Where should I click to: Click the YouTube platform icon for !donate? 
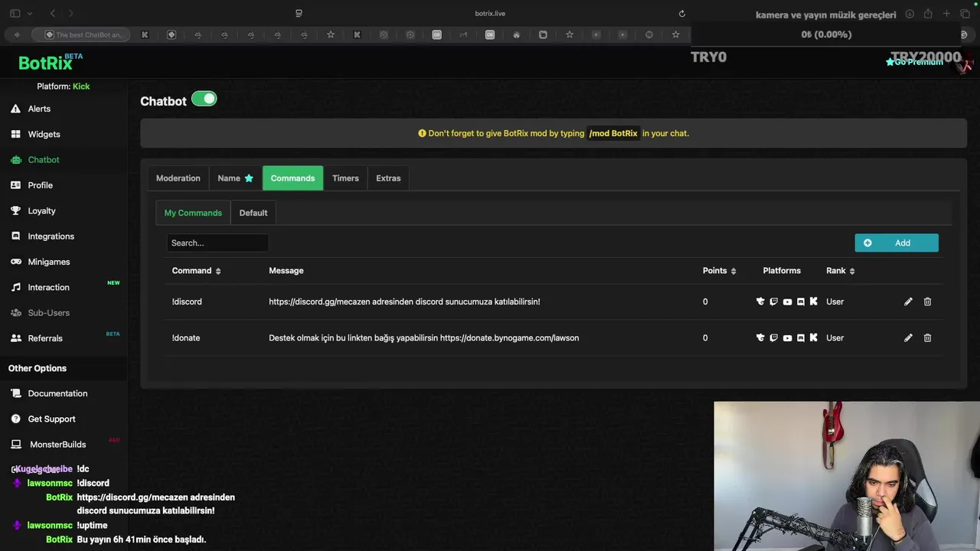pos(787,337)
